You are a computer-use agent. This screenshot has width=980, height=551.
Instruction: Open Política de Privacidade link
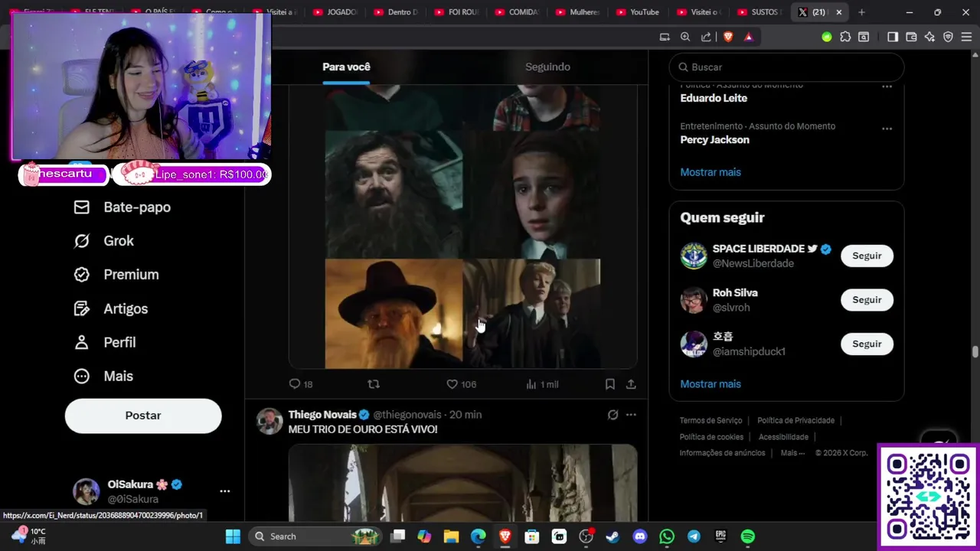(x=795, y=420)
